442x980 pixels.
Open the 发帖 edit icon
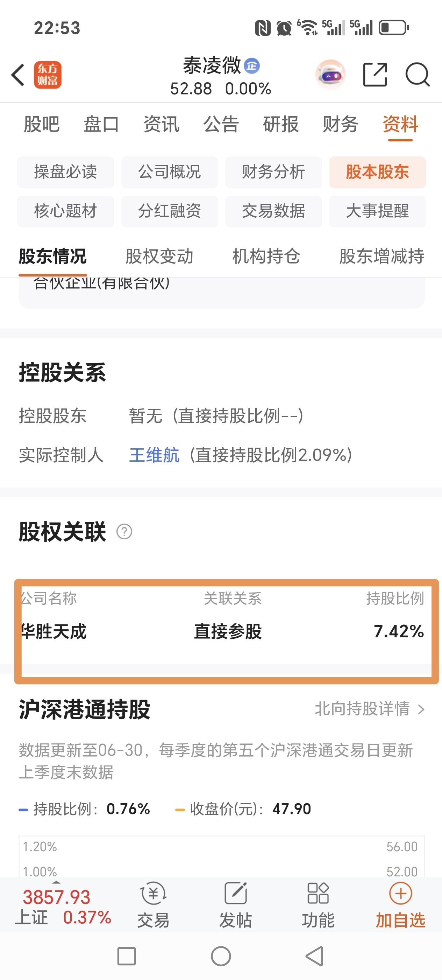click(x=236, y=893)
